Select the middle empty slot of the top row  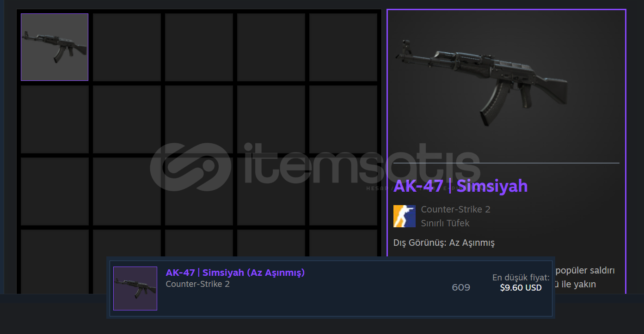199,47
